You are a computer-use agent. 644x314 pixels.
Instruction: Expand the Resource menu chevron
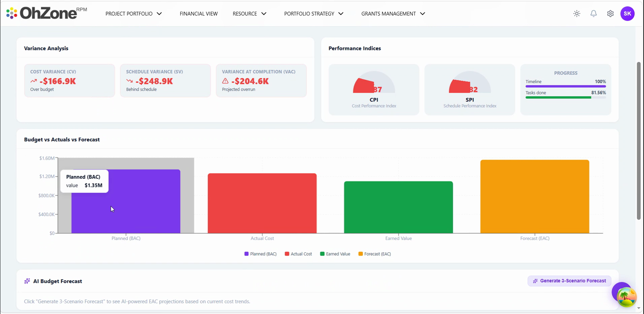(264, 13)
